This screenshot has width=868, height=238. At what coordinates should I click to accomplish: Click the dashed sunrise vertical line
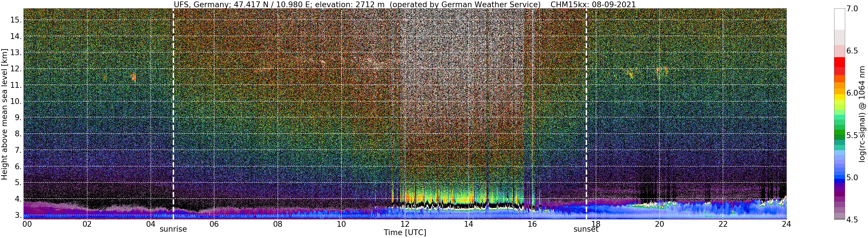click(173, 114)
